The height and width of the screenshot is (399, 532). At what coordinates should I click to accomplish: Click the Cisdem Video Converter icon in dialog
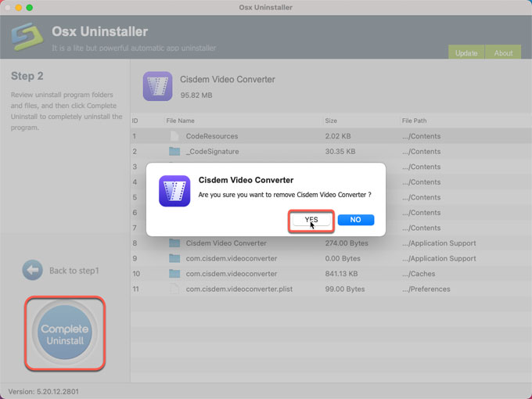click(174, 191)
